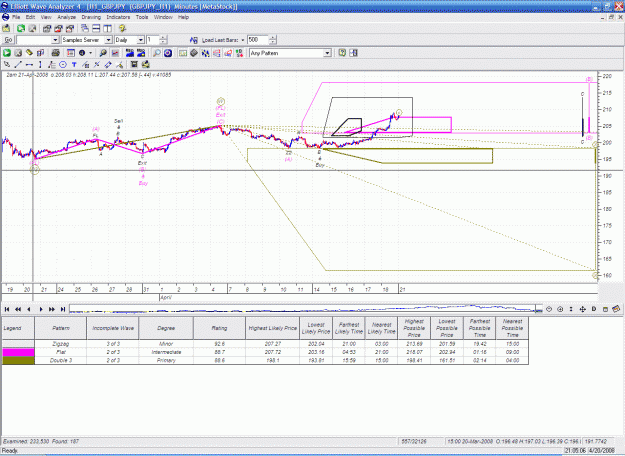This screenshot has height=456, width=625.
Task: Jump to the first bar in playback
Action: (x=7, y=309)
